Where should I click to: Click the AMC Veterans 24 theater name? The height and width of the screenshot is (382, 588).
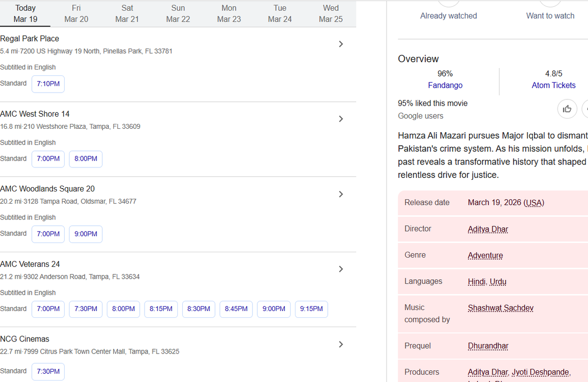coord(30,264)
